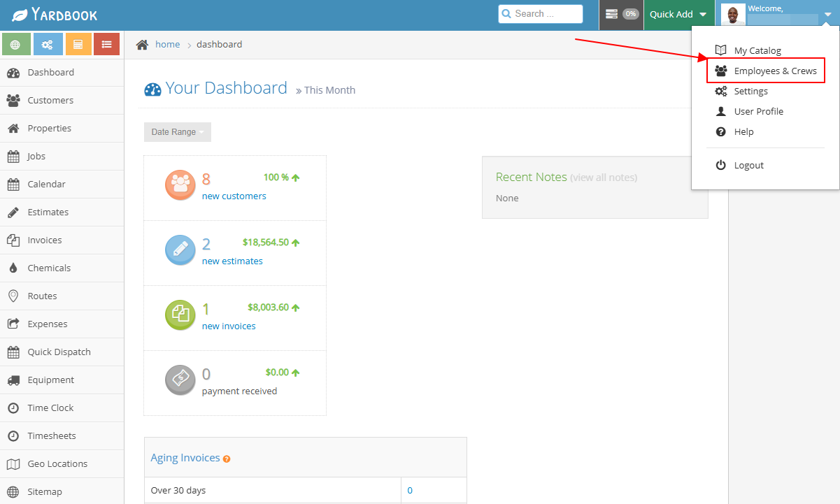Open Routes from the sidebar
The image size is (840, 504).
[62, 296]
